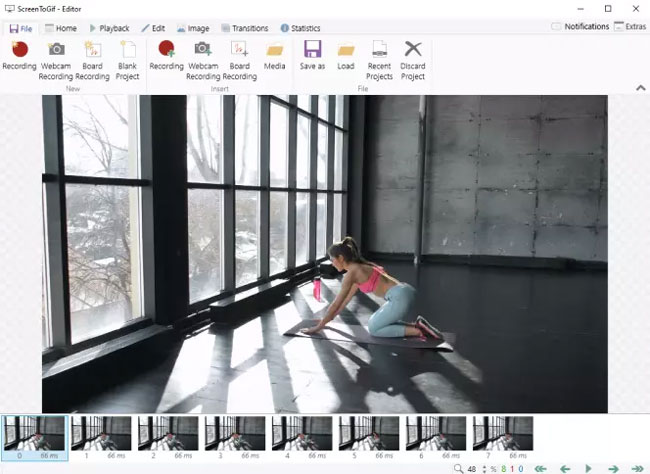Open the Image ribbon tab
This screenshot has height=474, width=650.
tap(193, 28)
